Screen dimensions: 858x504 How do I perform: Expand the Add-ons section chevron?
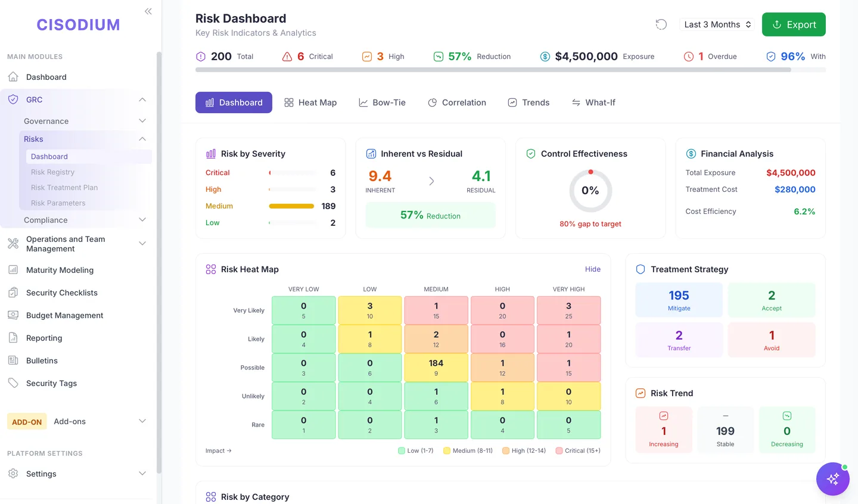142,421
